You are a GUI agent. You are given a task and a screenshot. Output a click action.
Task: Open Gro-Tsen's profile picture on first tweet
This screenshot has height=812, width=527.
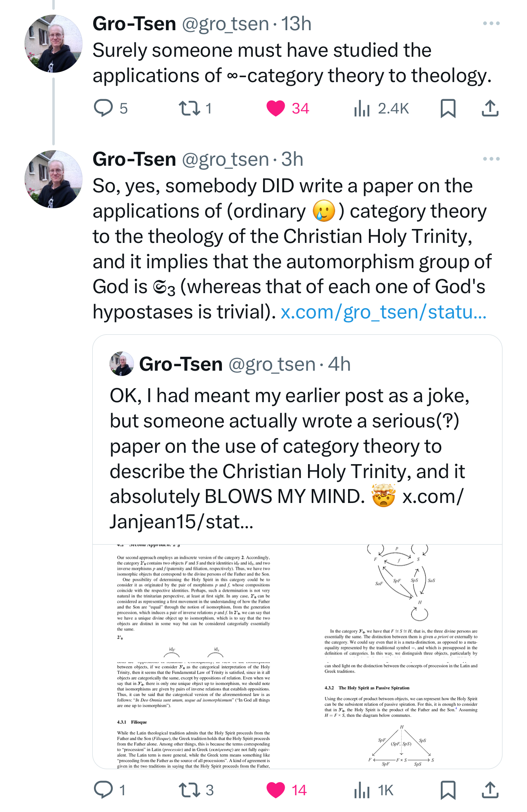coord(53,44)
